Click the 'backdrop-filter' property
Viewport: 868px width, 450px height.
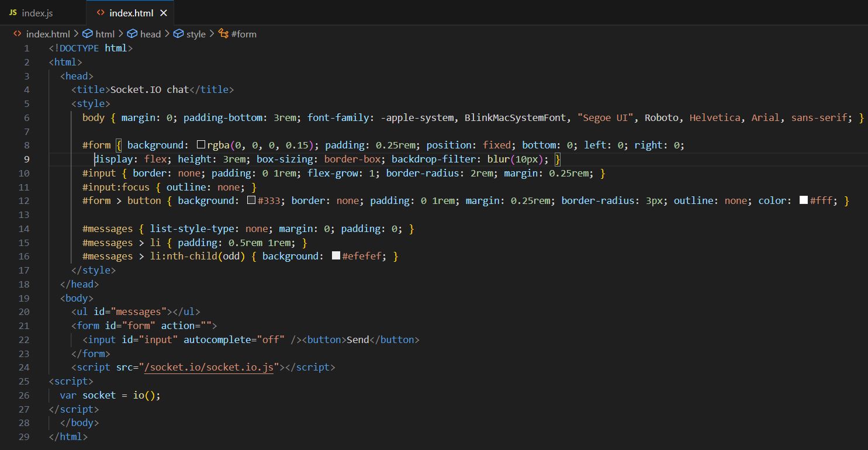(x=434, y=159)
